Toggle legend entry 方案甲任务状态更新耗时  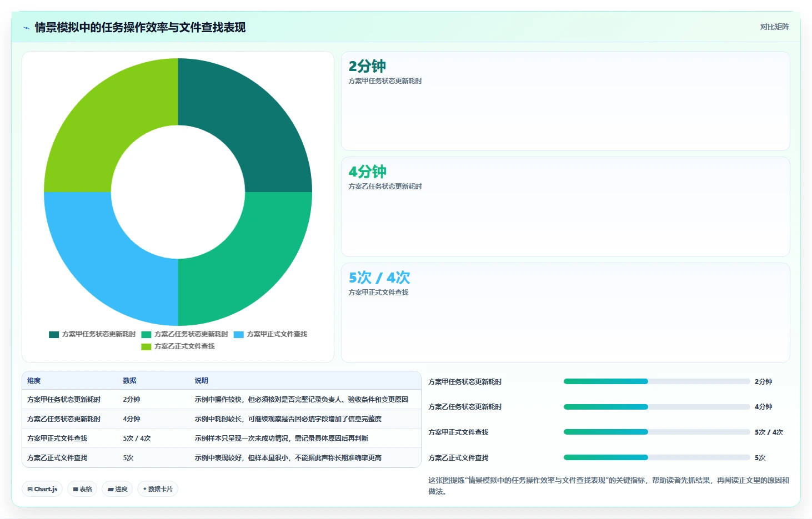(x=92, y=334)
